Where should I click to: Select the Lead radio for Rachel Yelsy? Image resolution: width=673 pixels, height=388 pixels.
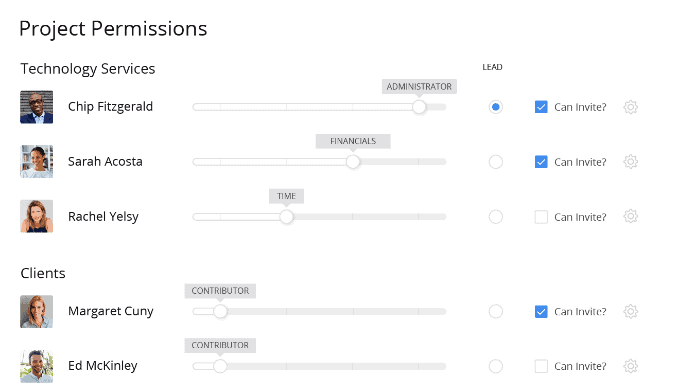click(496, 217)
